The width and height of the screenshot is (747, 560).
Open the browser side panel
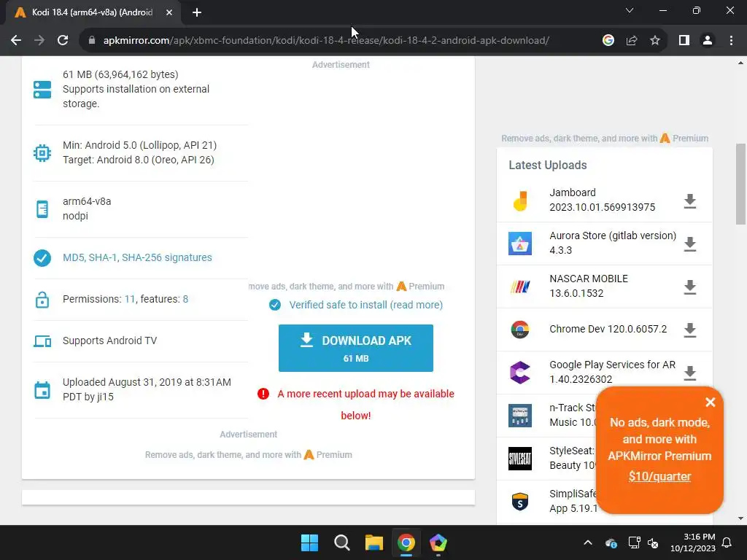tap(684, 41)
